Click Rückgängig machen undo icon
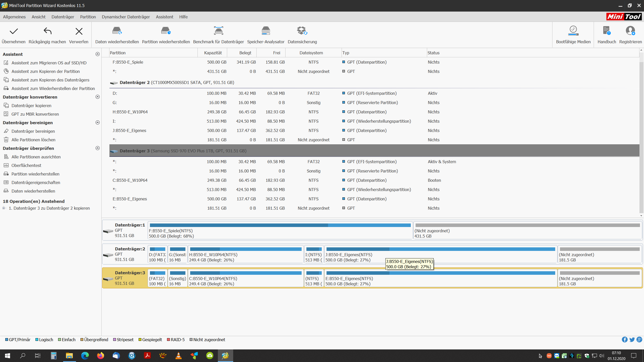 pos(47,31)
